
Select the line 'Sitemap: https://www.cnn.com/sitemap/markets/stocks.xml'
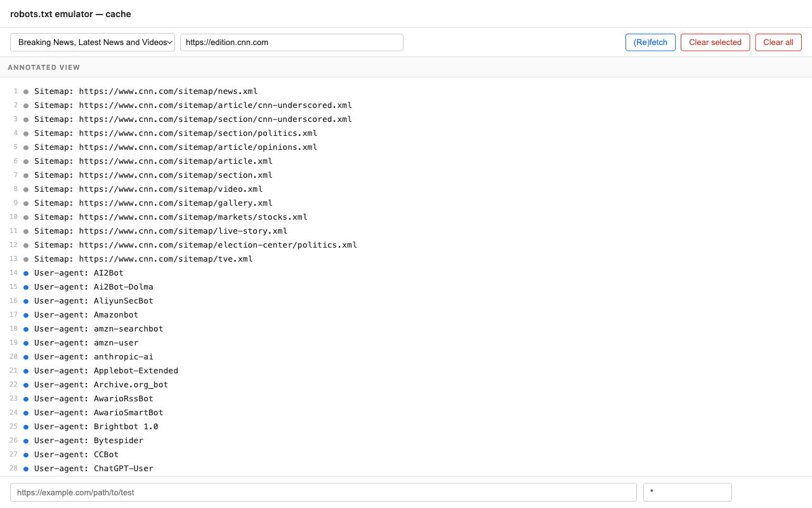(171, 217)
